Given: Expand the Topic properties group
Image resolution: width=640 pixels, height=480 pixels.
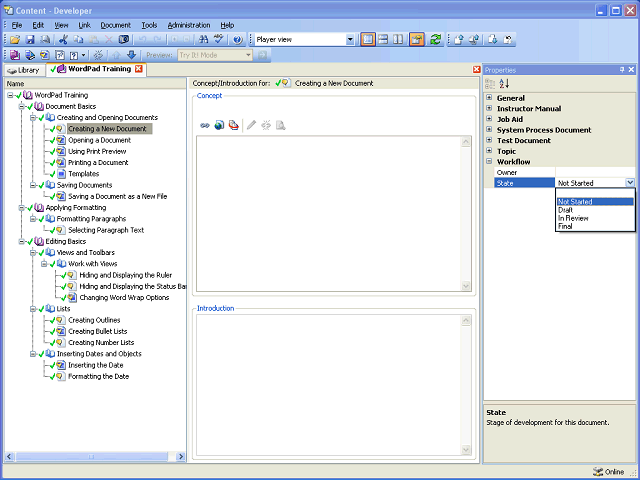Looking at the screenshot, I should pos(489,151).
